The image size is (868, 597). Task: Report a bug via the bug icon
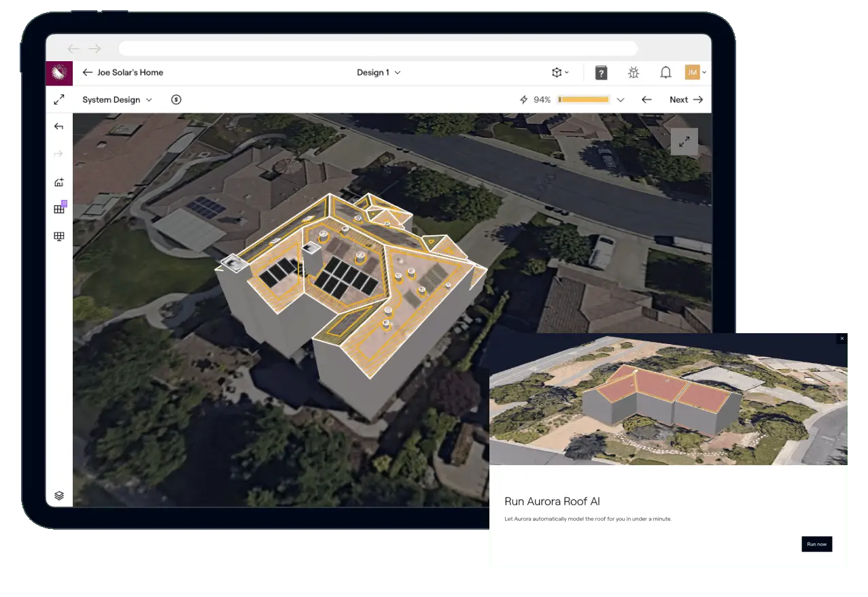tap(633, 72)
